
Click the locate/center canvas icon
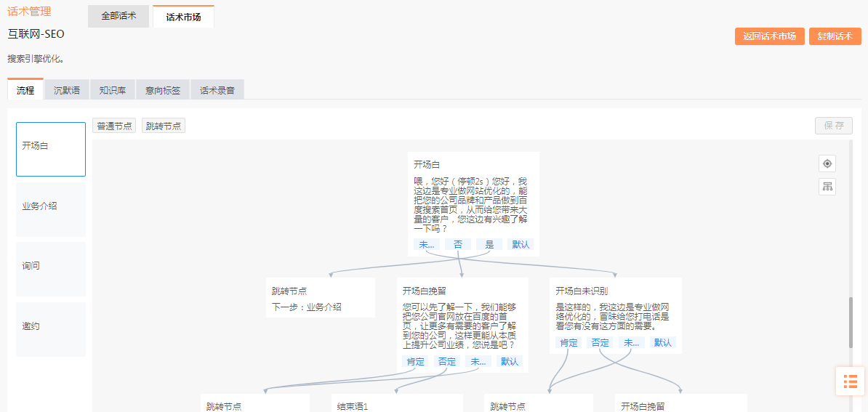point(827,163)
